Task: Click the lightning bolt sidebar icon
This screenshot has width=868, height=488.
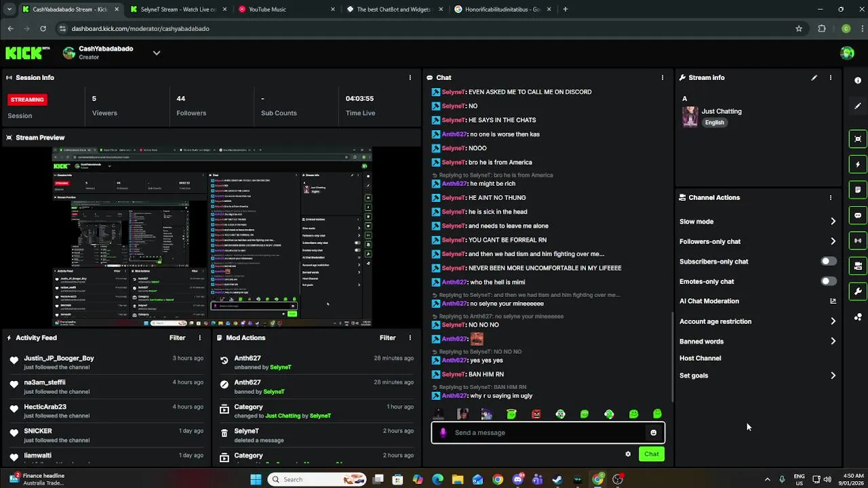Action: pos(858,164)
